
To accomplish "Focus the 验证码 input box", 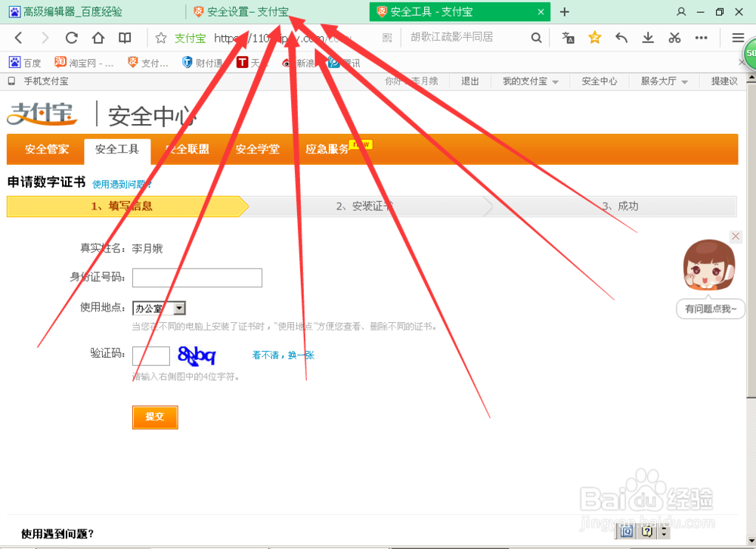I will pos(151,356).
